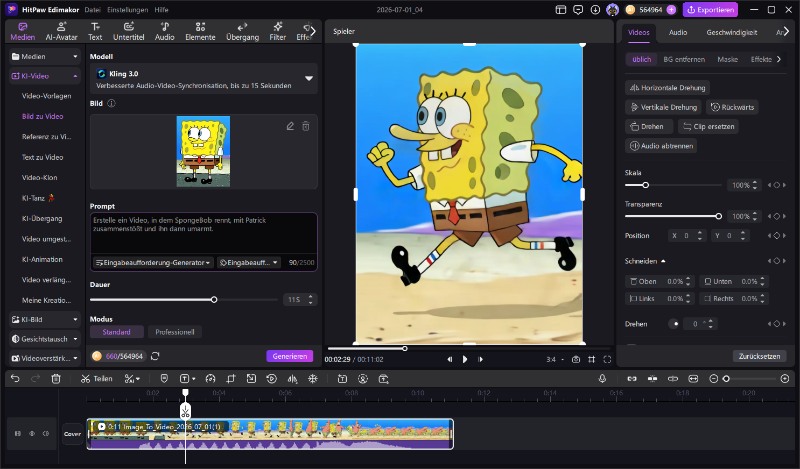The image size is (800, 469).
Task: Open the Einstellungen menu
Action: coord(128,10)
